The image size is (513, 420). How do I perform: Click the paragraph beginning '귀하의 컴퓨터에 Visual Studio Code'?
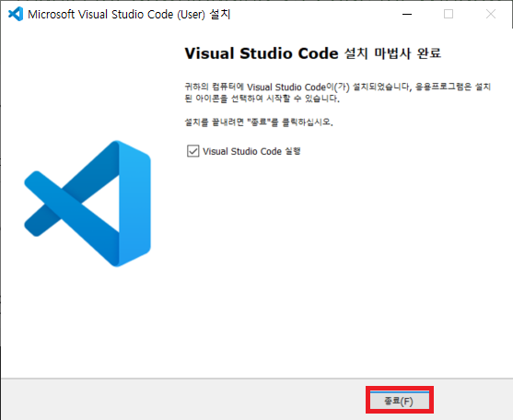click(x=338, y=93)
